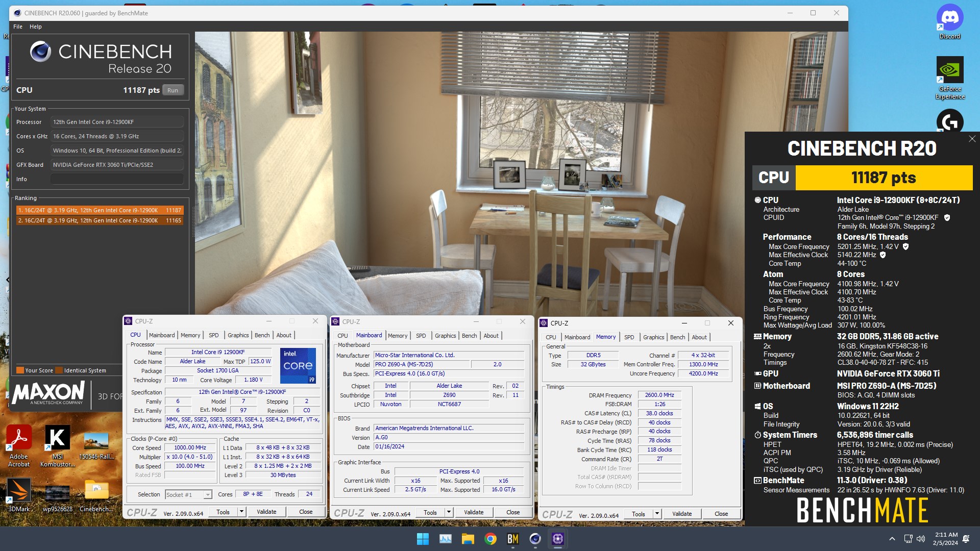This screenshot has height=551, width=980.
Task: Switch to Memory tab in first CPU-Z window
Action: (x=190, y=335)
